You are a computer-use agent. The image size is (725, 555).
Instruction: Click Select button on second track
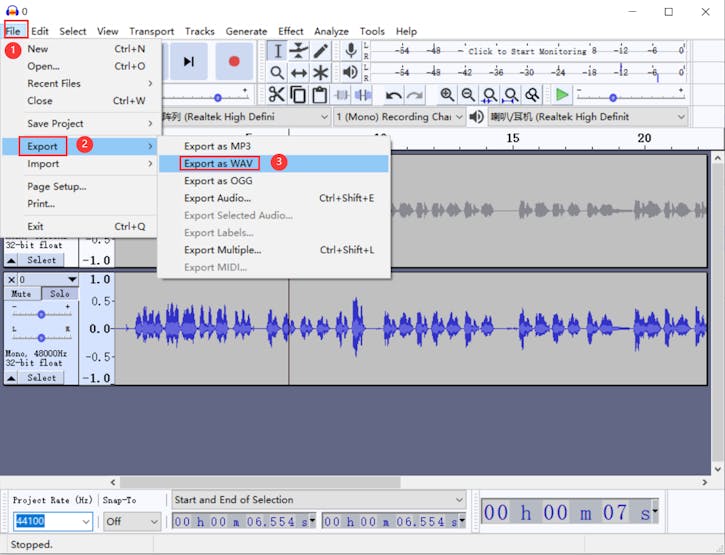[41, 378]
